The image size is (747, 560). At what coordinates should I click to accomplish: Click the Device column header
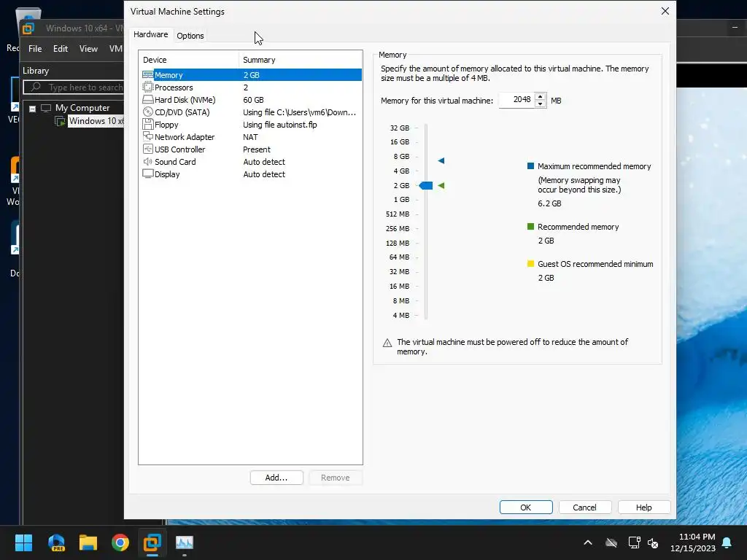(x=189, y=60)
